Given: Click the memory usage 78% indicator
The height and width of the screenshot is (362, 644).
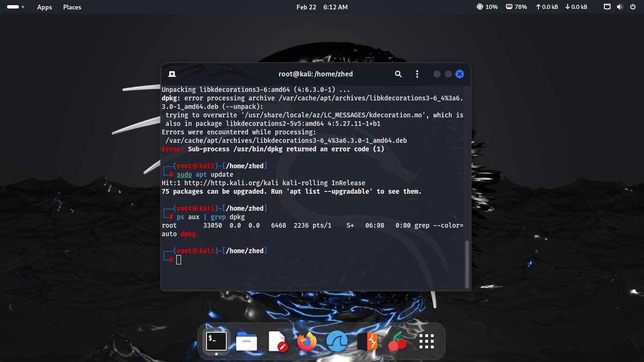Looking at the screenshot, I should click(516, 7).
